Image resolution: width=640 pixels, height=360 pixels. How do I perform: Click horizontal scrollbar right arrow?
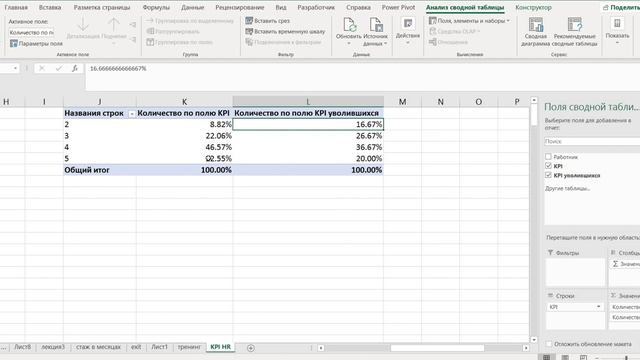(x=526, y=348)
